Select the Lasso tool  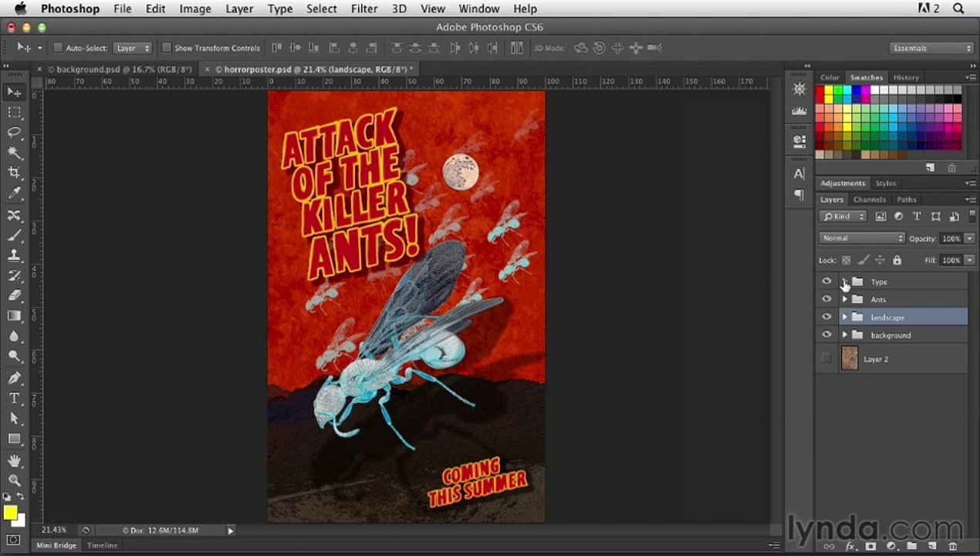click(15, 133)
